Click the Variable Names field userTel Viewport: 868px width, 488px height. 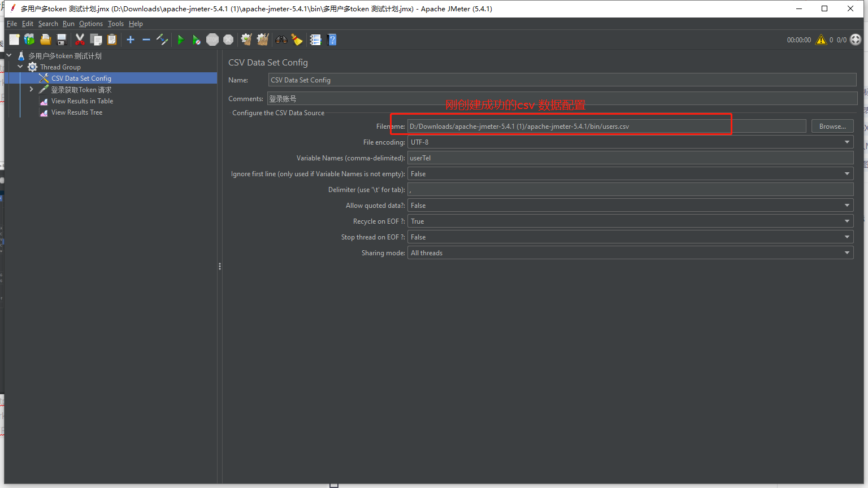(x=630, y=158)
